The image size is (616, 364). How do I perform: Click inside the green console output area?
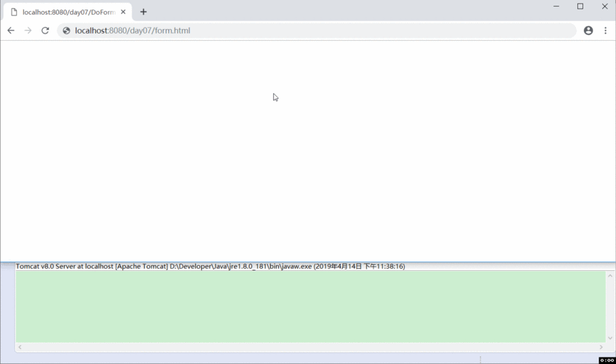click(x=309, y=306)
